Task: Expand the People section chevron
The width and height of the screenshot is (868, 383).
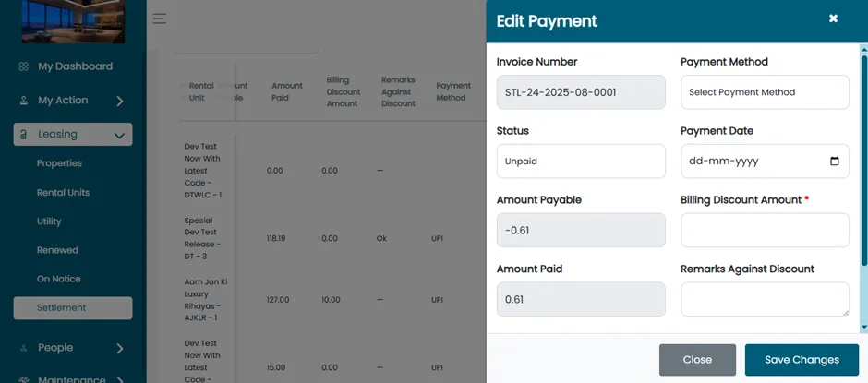Action: (119, 348)
